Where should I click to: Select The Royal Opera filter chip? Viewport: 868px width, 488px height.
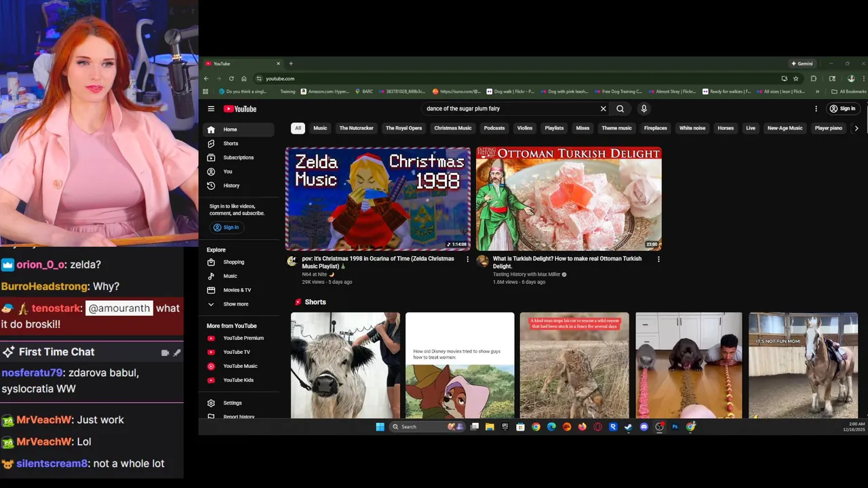(x=403, y=128)
